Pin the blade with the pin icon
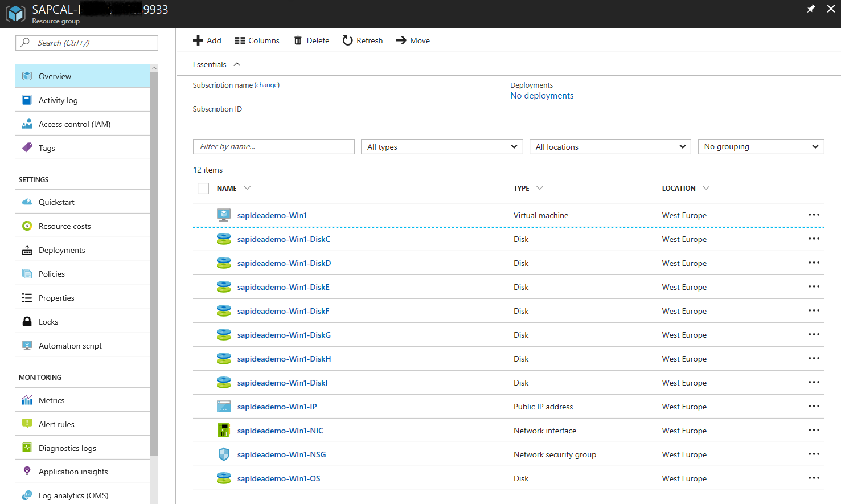The height and width of the screenshot is (504, 841). tap(811, 9)
